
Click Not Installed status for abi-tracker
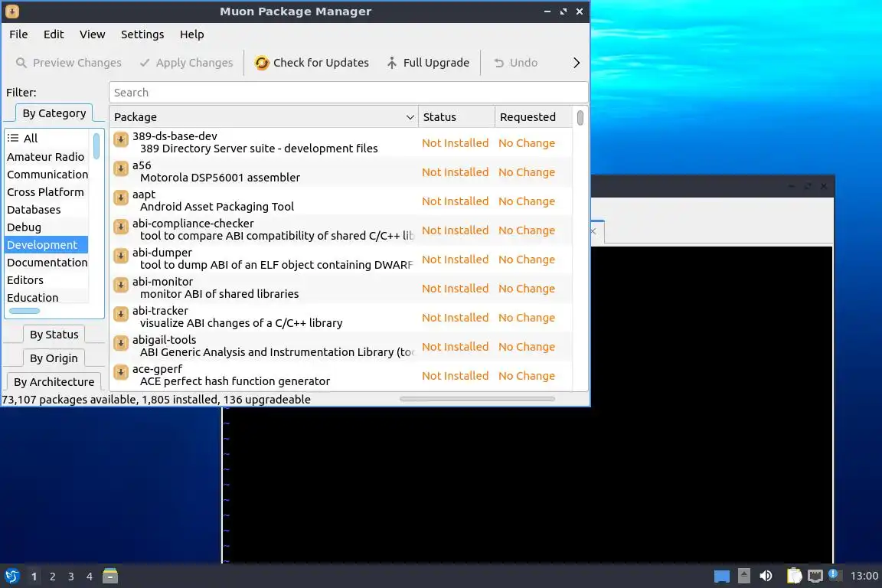pos(455,317)
